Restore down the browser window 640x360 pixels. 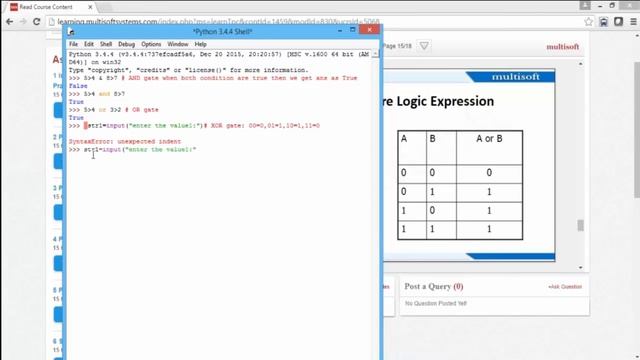pyautogui.click(x=612, y=5)
